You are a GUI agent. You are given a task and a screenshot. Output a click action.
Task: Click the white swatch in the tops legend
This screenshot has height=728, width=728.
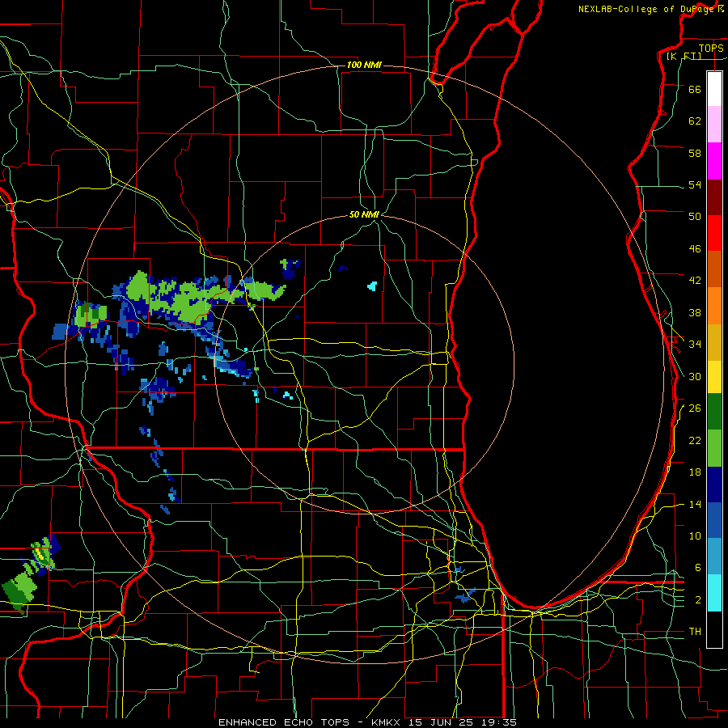714,89
